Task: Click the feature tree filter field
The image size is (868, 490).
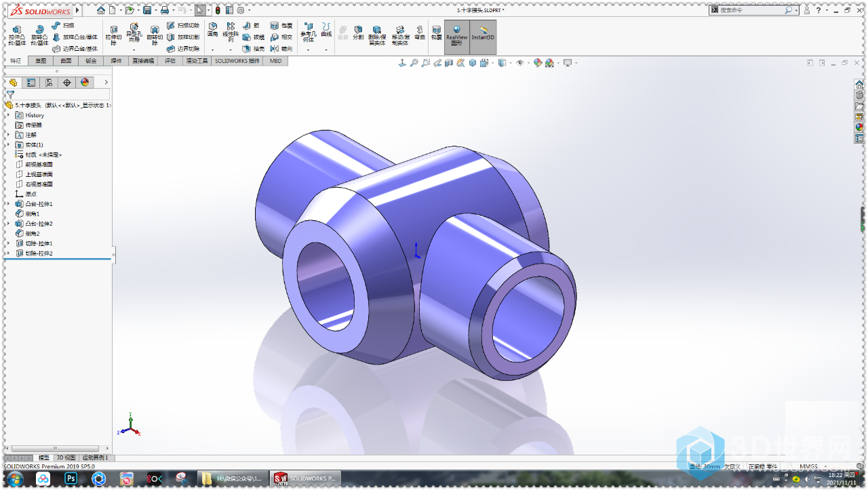Action: click(x=57, y=95)
